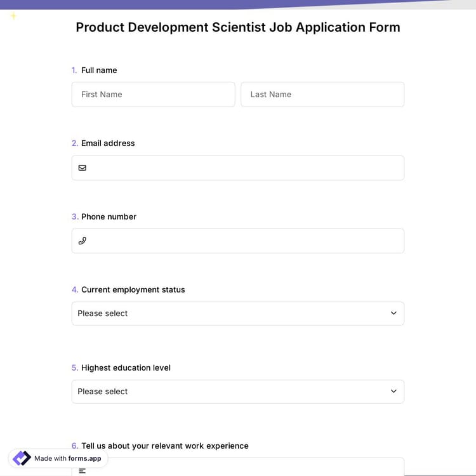Click the "Highest education level" question label

coord(126,368)
